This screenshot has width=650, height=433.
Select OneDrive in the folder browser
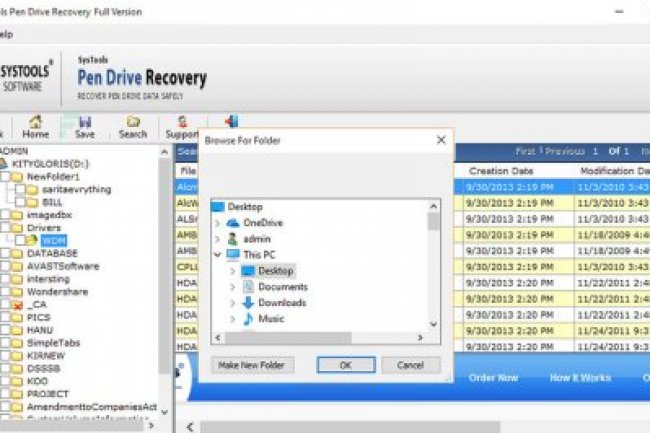click(x=262, y=222)
